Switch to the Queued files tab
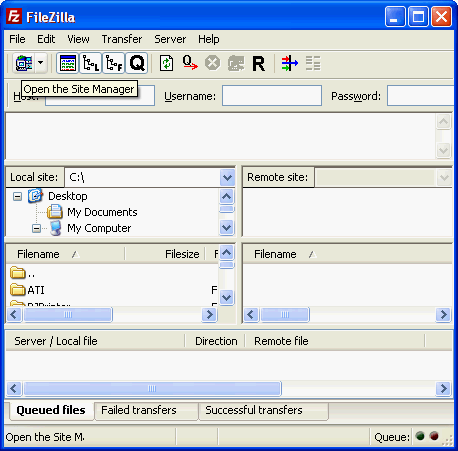The width and height of the screenshot is (458, 451). click(51, 410)
